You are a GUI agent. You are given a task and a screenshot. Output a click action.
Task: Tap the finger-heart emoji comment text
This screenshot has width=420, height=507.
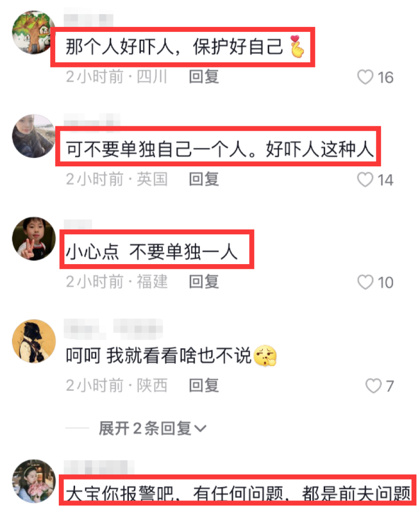click(185, 47)
